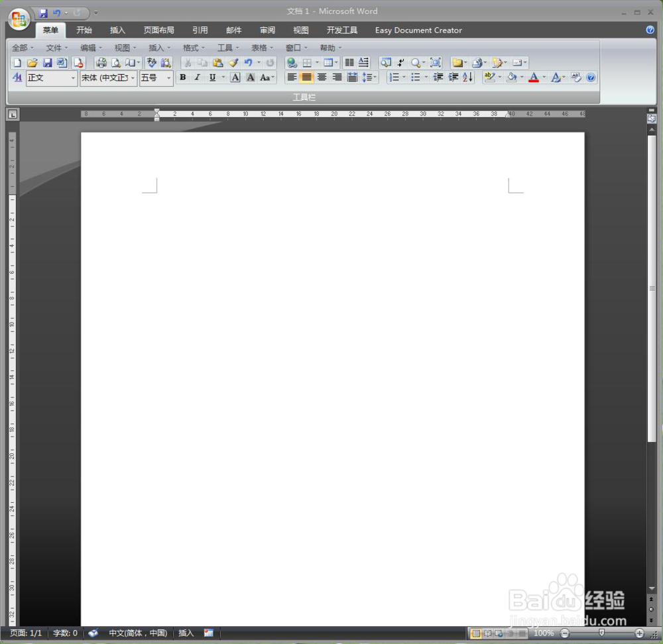Open the 表格 menu
Viewport: 663px width, 644px height.
tap(262, 48)
